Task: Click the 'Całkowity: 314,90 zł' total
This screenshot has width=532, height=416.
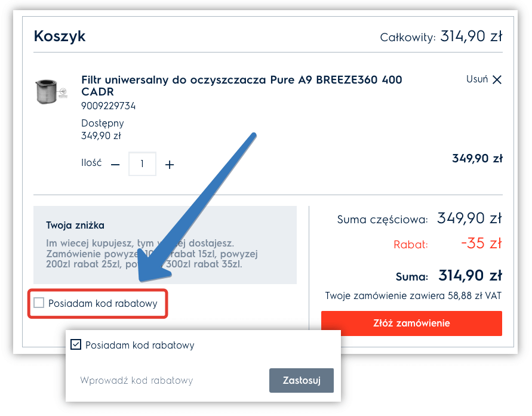Action: (x=441, y=36)
